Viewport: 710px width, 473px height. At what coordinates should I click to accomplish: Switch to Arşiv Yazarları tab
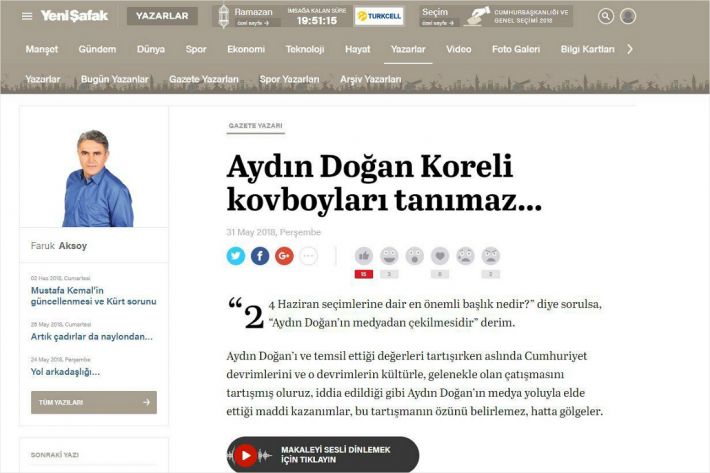pyautogui.click(x=370, y=79)
